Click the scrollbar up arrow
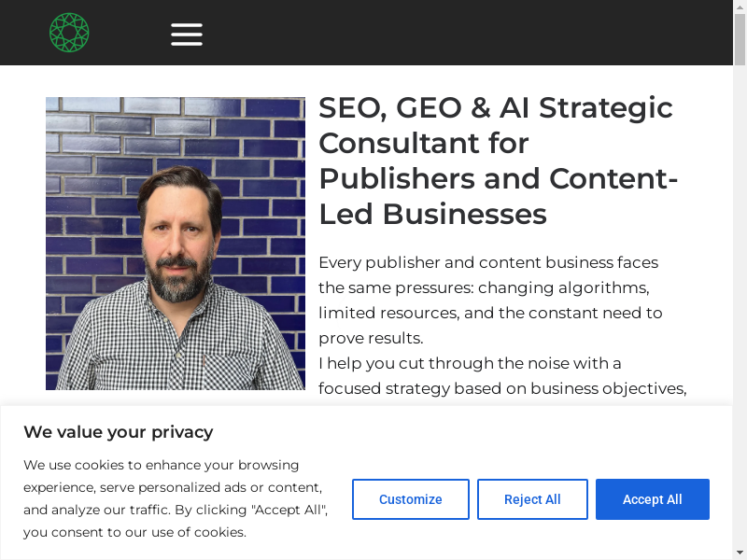 [x=740, y=7]
